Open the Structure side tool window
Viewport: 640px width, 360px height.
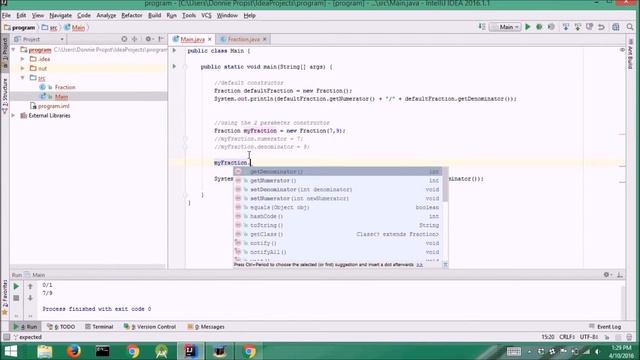click(5, 96)
